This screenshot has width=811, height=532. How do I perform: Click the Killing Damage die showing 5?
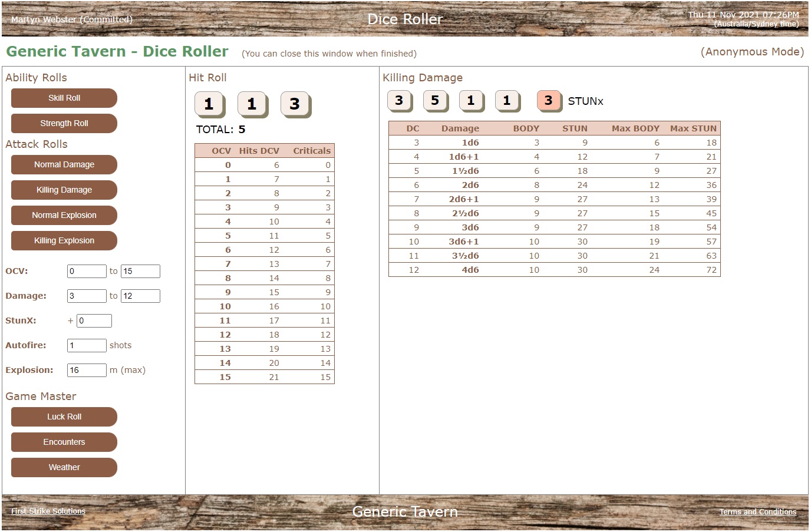pyautogui.click(x=436, y=101)
